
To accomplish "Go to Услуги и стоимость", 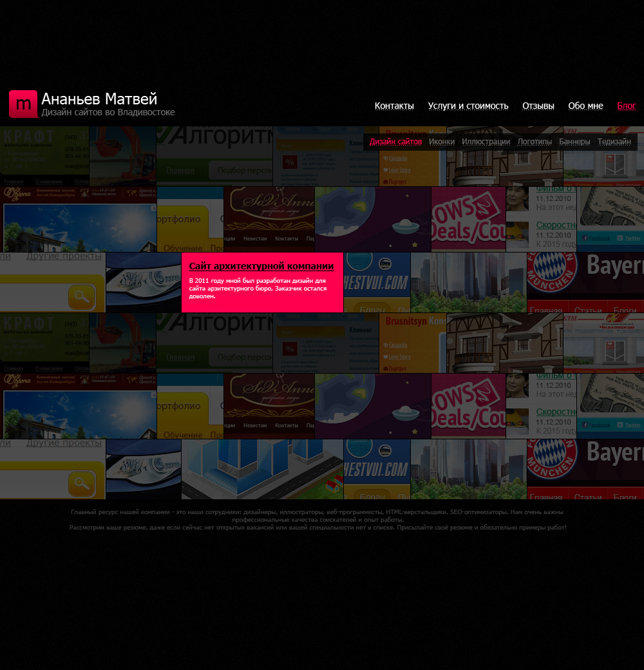I will 468,106.
